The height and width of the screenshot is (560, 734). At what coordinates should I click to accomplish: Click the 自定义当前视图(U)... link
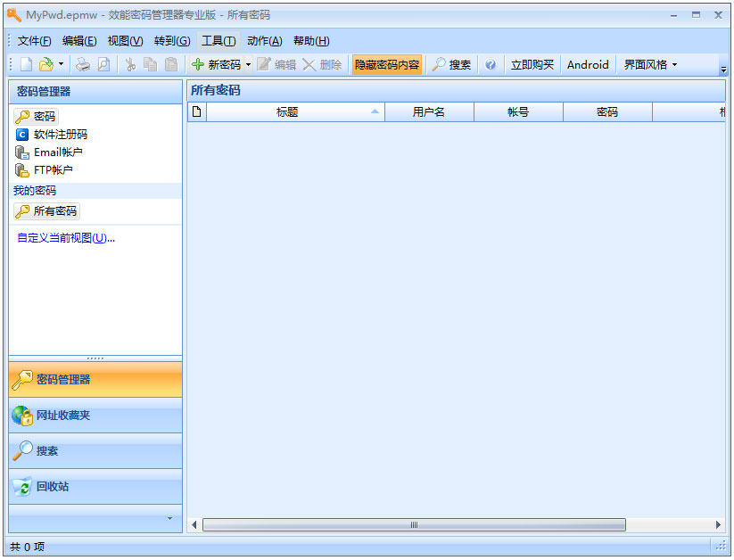click(x=66, y=238)
